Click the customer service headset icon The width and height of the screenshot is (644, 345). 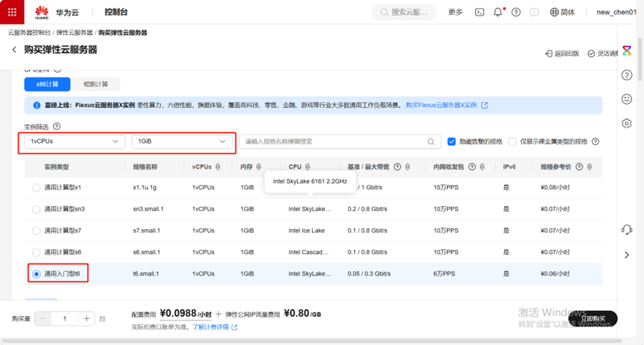pyautogui.click(x=626, y=230)
